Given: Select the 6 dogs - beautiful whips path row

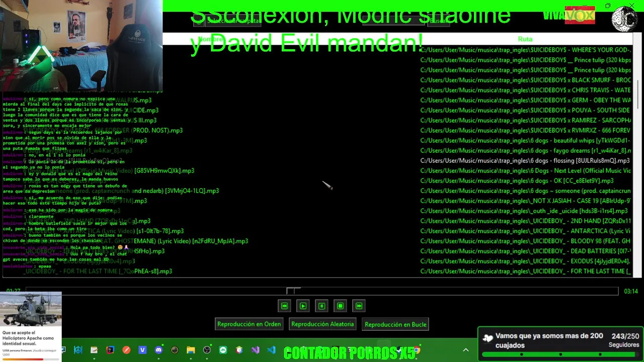Looking at the screenshot, I should point(525,140).
